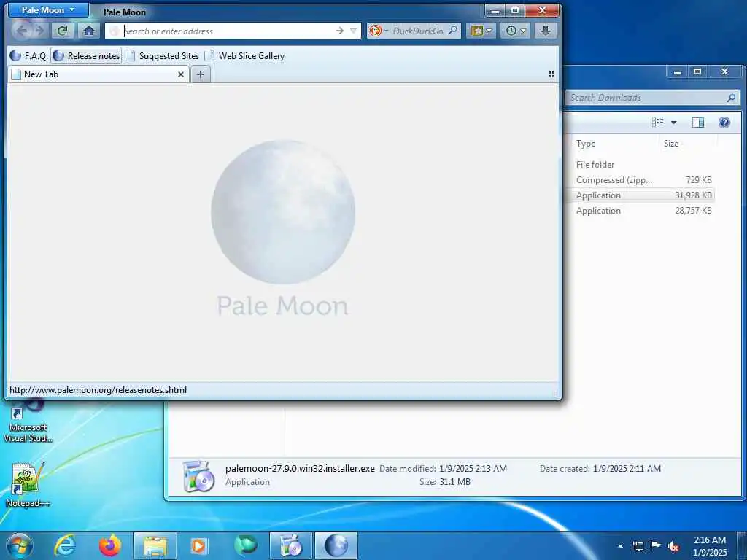747x560 pixels.
Task: Open the DuckDuckGo search engine selector
Action: coord(379,31)
